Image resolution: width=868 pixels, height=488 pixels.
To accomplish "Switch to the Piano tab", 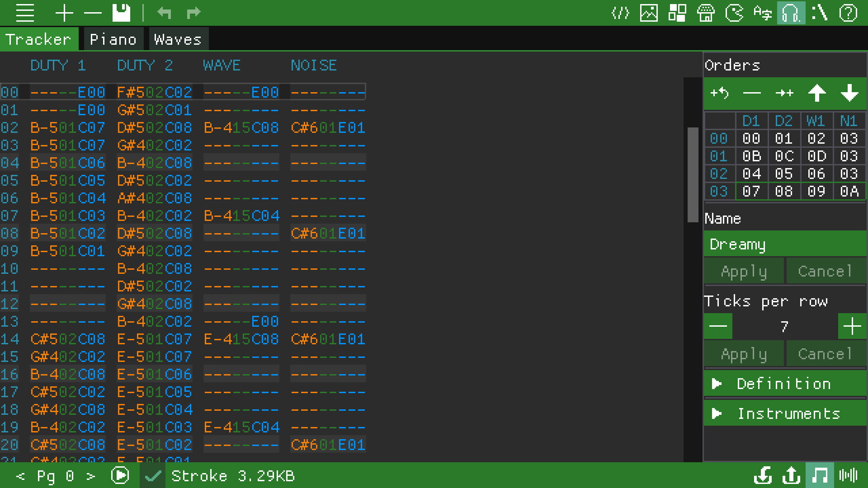I will point(113,39).
